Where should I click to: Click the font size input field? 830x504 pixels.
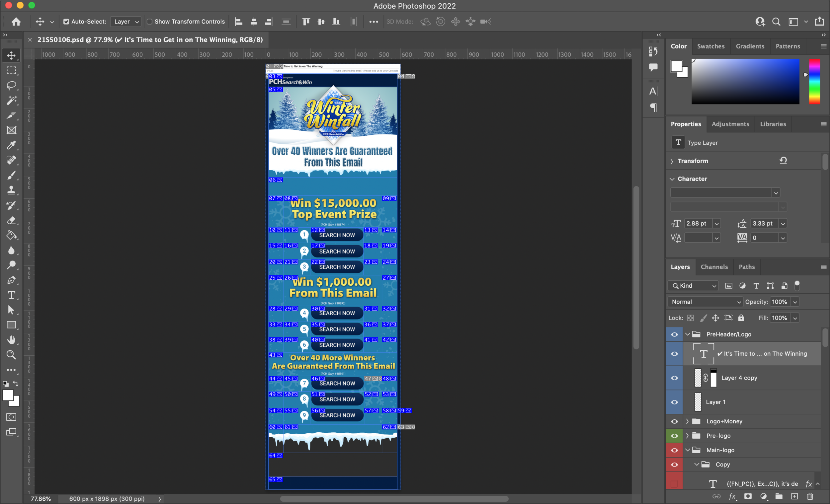tap(698, 224)
